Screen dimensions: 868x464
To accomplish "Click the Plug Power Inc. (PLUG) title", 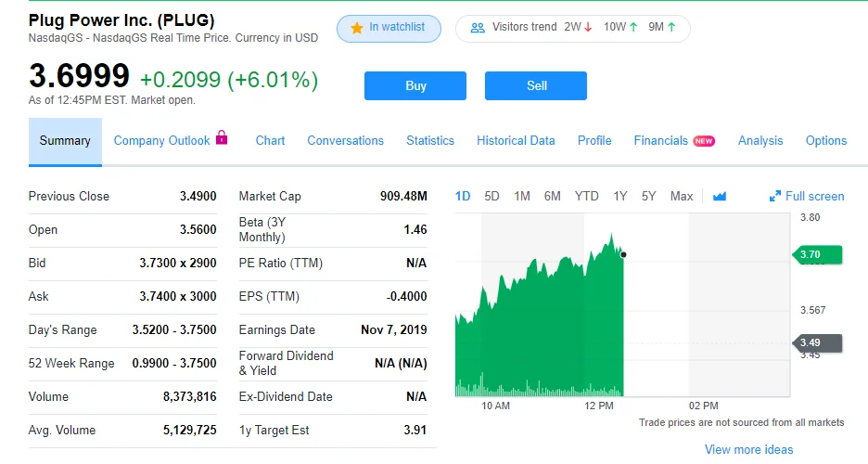I will [121, 20].
